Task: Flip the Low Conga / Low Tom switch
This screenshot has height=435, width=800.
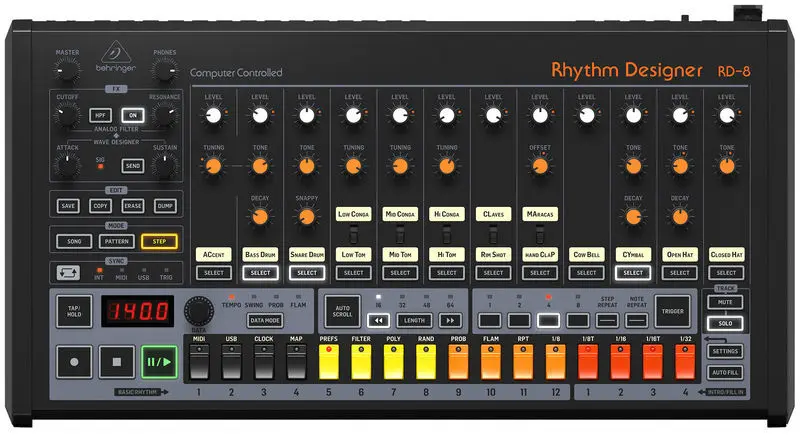Action: [354, 235]
